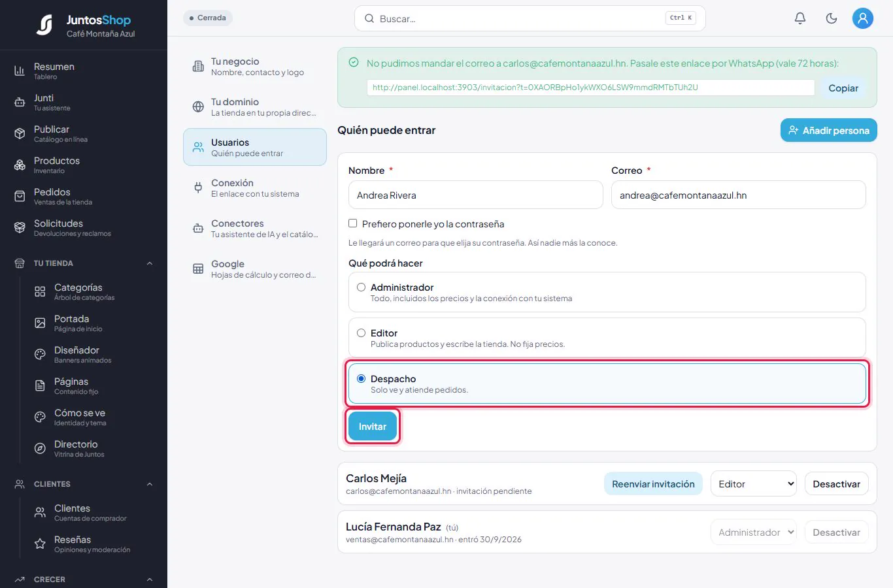Click the Portada image icon
This screenshot has height=588, width=893.
pos(40,323)
